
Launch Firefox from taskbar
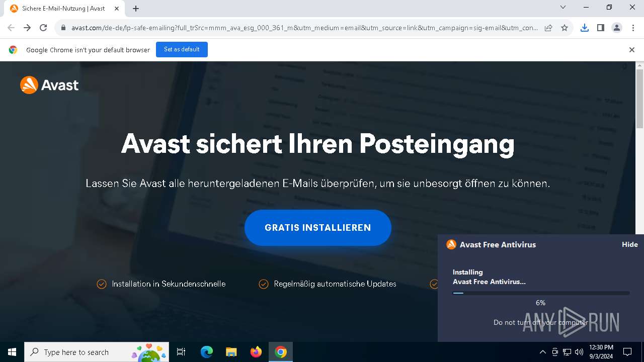coord(256,352)
